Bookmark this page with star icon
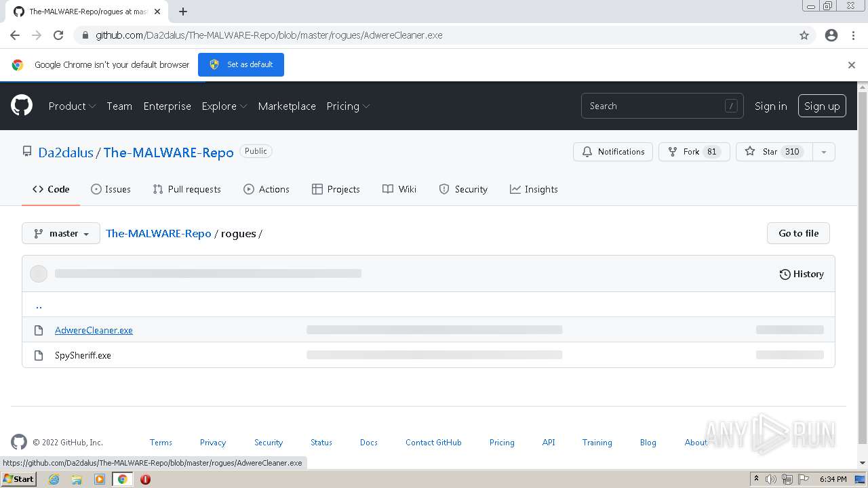This screenshot has width=868, height=488. (804, 35)
